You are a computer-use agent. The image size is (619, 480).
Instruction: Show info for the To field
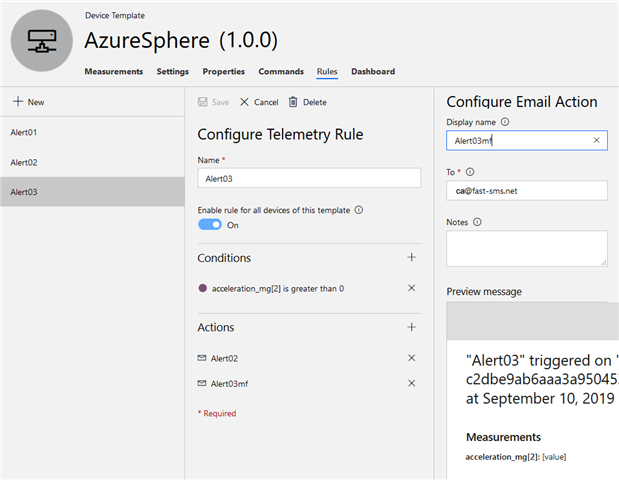coord(470,172)
